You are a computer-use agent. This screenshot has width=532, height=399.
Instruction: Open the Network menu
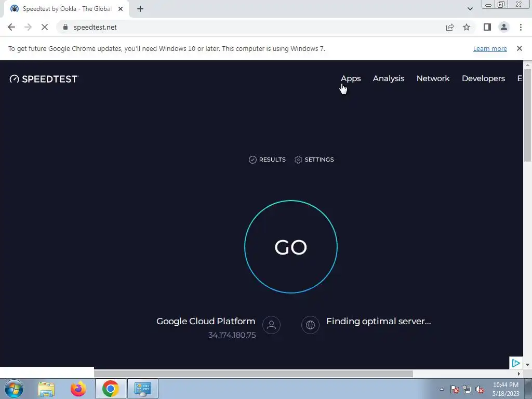click(433, 78)
